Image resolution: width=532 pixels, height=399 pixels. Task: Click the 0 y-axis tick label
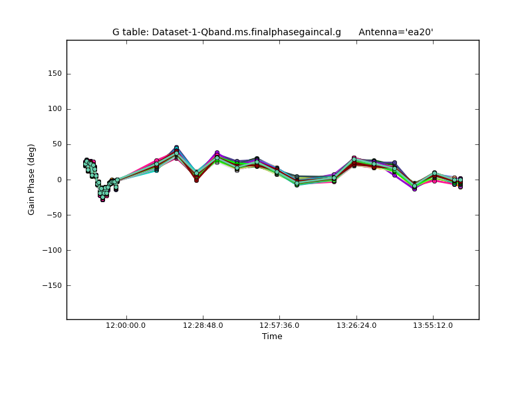click(59, 180)
